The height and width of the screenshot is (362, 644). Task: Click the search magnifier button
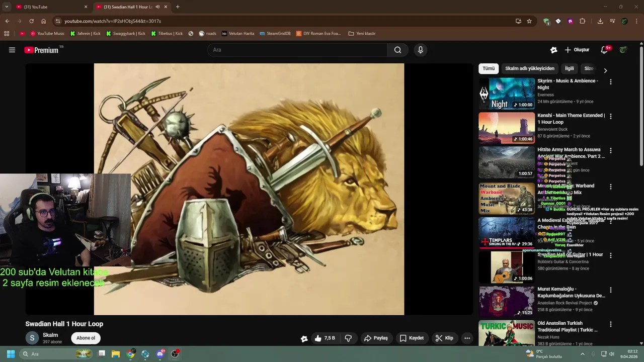click(x=397, y=50)
